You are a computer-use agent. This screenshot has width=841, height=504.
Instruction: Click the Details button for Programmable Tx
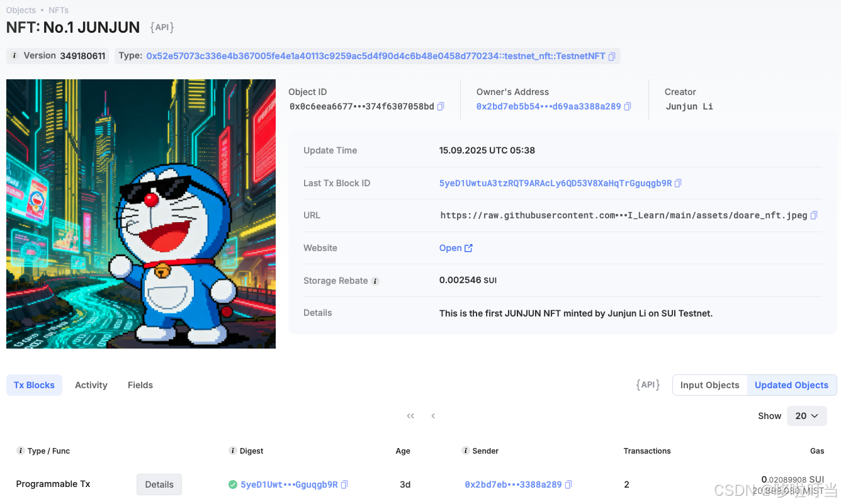(159, 484)
